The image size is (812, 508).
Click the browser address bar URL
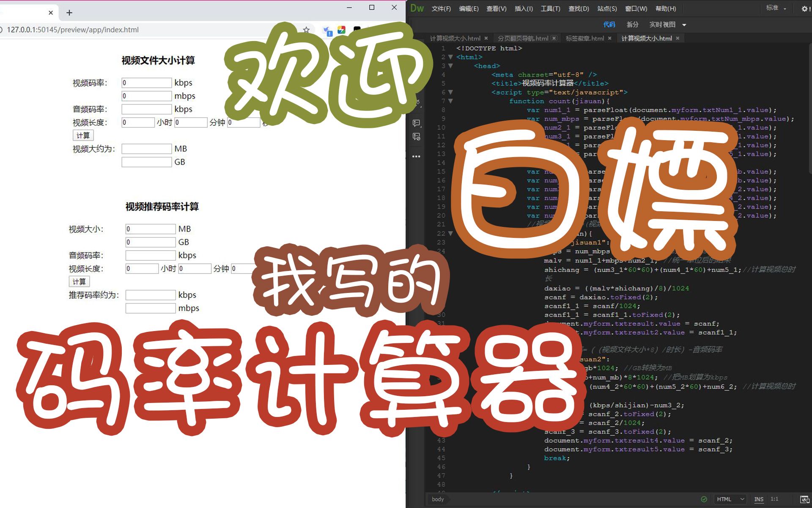(x=73, y=30)
